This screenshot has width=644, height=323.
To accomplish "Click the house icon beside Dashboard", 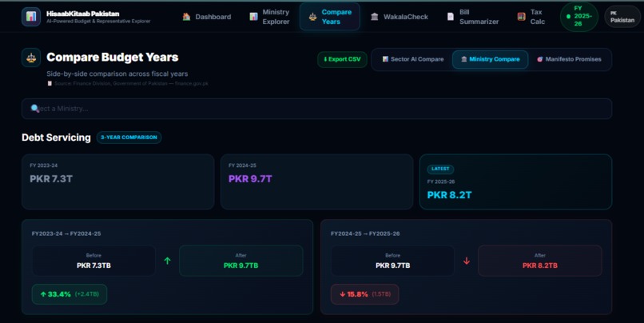I will tap(186, 17).
